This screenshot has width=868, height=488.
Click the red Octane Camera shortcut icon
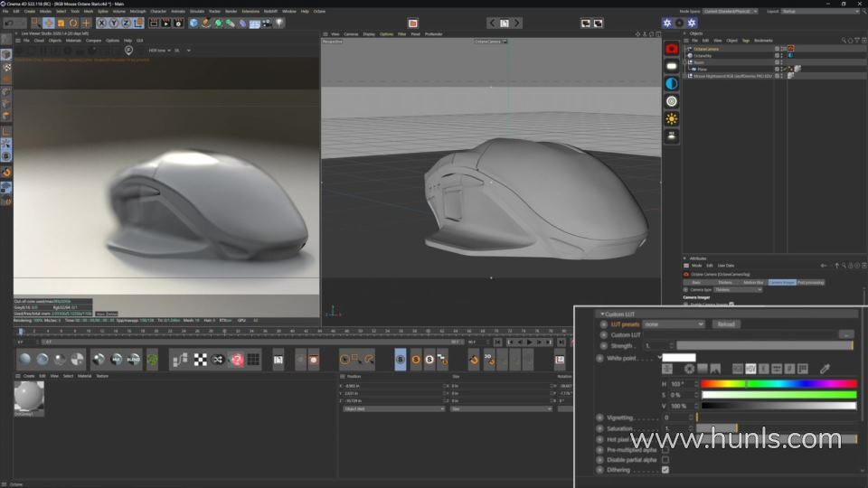pyautogui.click(x=672, y=49)
